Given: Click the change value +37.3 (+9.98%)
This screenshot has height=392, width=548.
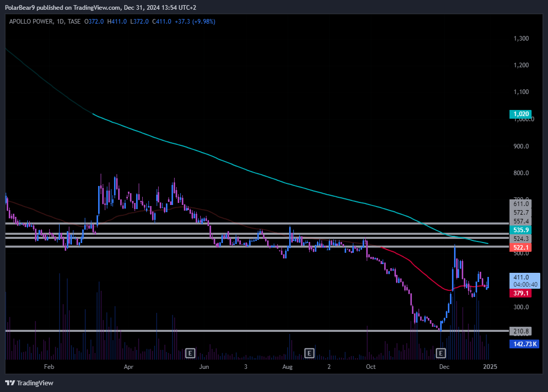Looking at the screenshot, I should click(195, 22).
